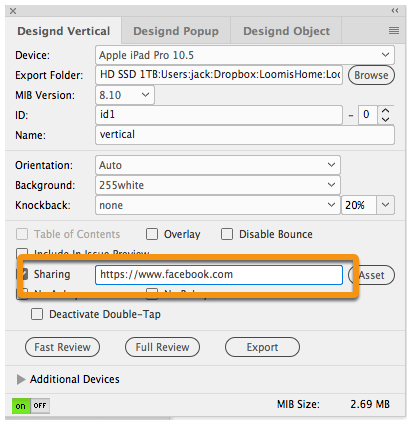Open the panel flyout menu icon
Screen dimensions: 412x425
click(x=394, y=31)
